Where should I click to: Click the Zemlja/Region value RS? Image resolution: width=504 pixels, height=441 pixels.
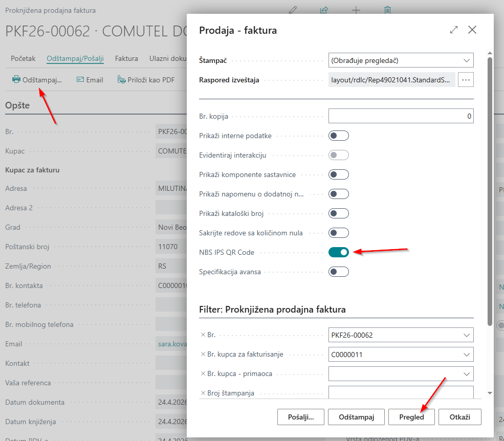[171, 266]
